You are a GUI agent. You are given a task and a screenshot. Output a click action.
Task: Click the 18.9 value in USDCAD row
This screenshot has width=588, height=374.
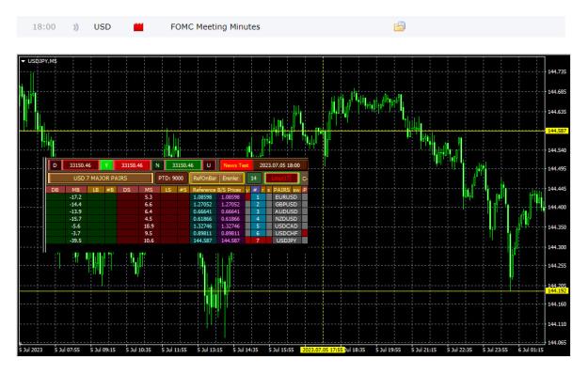[x=149, y=226]
